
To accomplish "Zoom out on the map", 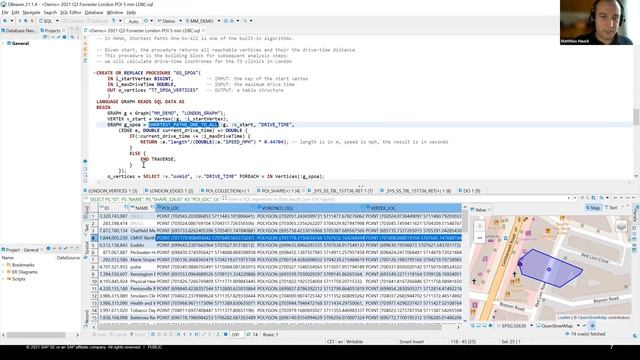I will pos(480,238).
